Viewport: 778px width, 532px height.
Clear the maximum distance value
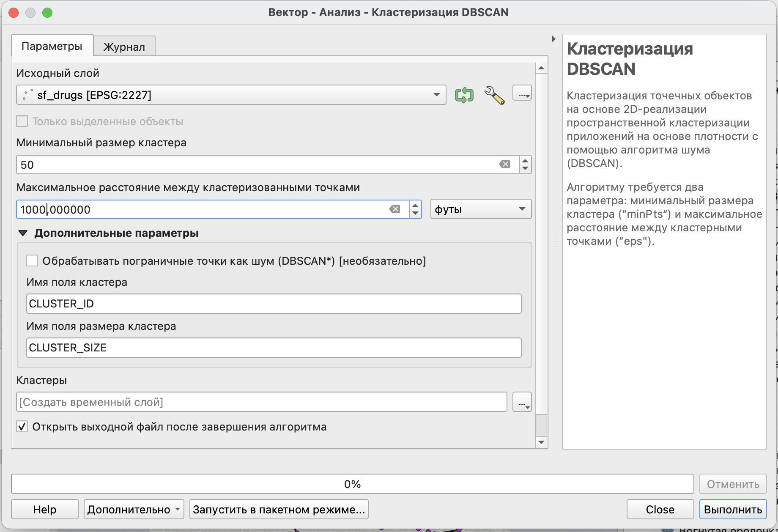click(395, 209)
